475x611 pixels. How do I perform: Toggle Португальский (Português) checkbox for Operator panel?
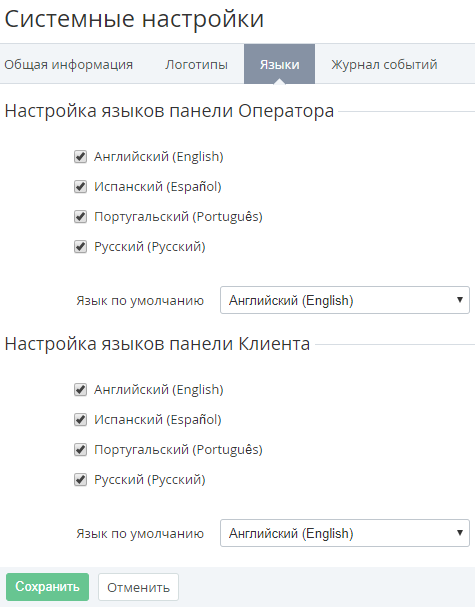(x=80, y=217)
